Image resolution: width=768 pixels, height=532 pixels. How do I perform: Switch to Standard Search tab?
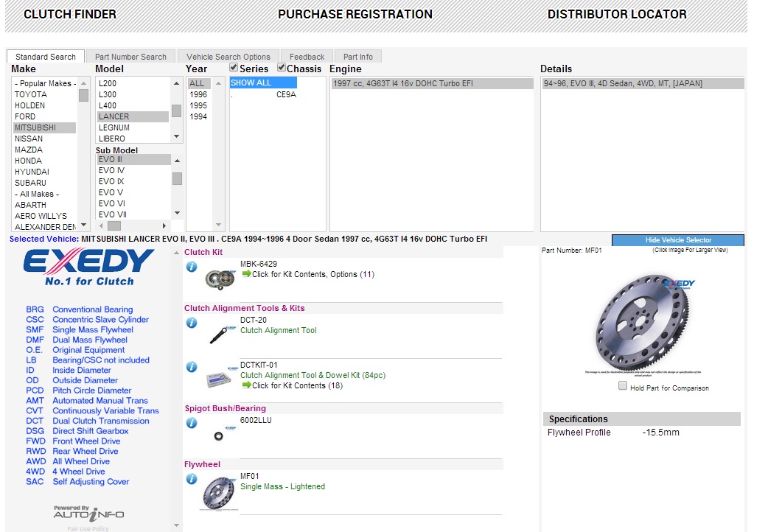click(46, 57)
